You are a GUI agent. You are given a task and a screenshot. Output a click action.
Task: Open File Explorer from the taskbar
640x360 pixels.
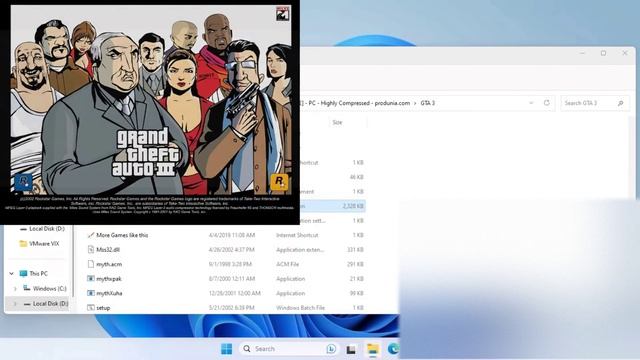372,349
